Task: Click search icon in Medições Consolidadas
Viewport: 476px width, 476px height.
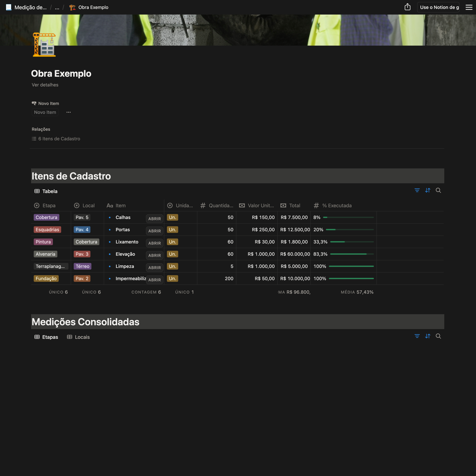Action: click(438, 336)
